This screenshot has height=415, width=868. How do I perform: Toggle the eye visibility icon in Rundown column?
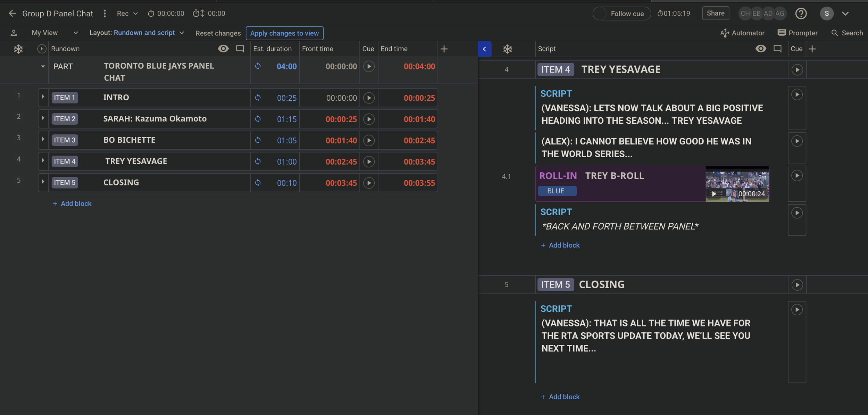pos(223,49)
